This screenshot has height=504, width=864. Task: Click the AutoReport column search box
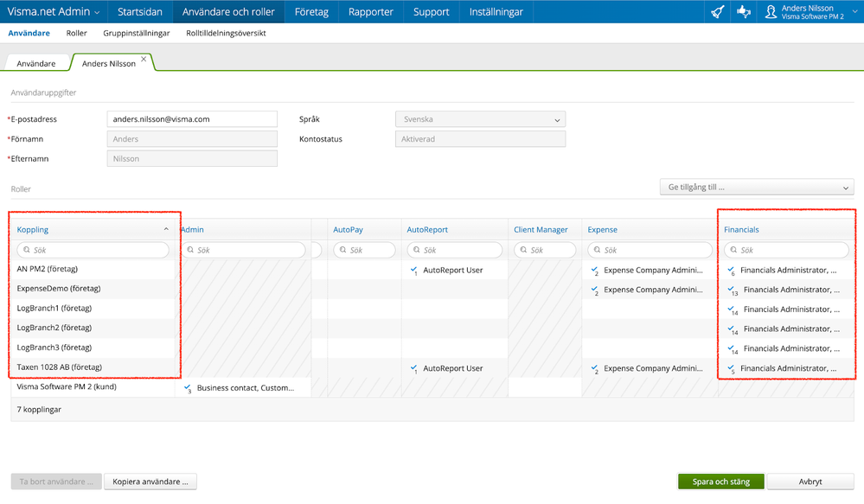tap(455, 250)
